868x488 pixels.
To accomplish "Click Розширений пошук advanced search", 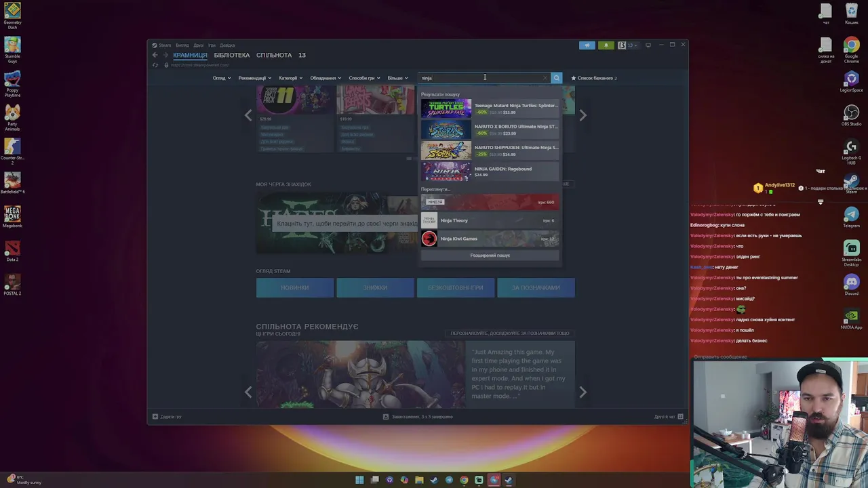I will (490, 256).
